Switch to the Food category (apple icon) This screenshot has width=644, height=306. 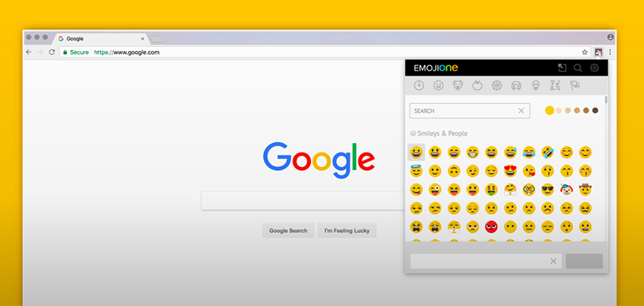click(477, 85)
